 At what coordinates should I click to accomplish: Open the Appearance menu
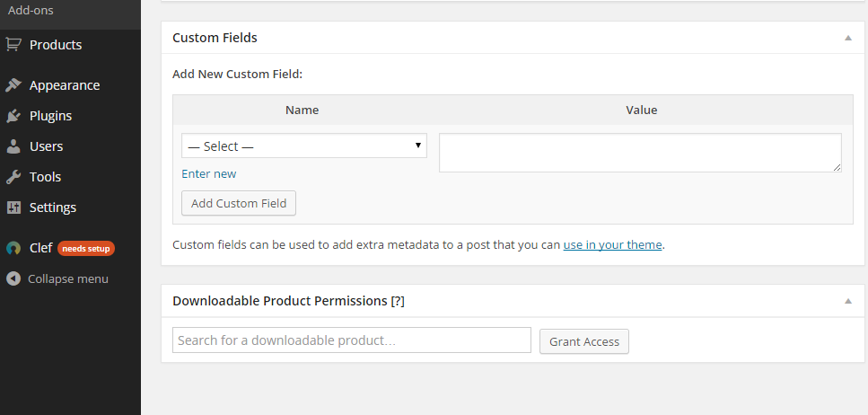pos(64,85)
